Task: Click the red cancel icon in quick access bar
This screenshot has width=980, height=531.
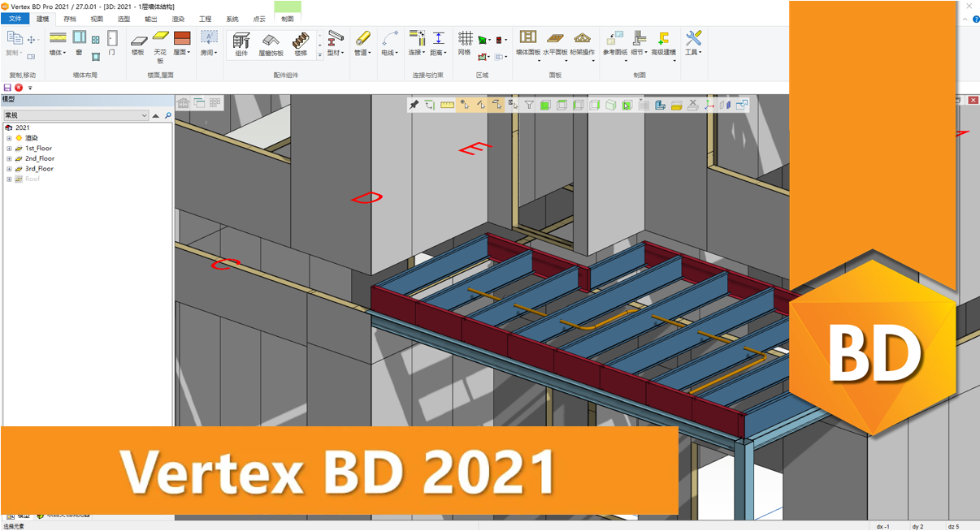Action: pyautogui.click(x=18, y=87)
